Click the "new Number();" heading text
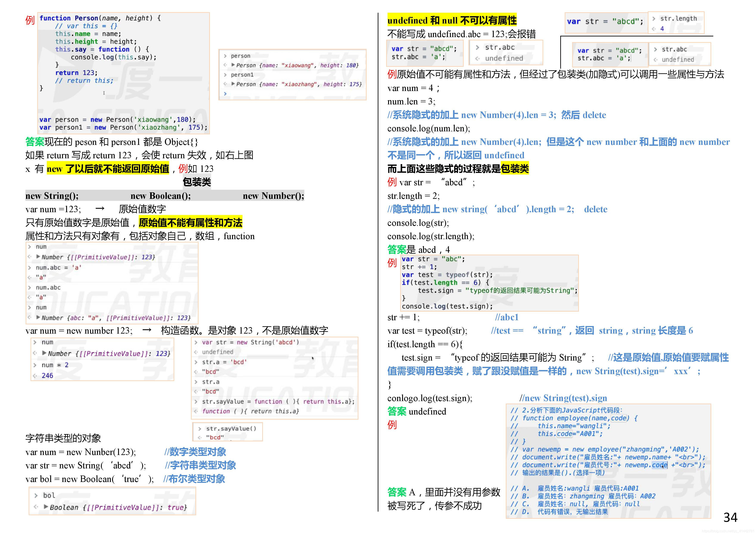 273,196
